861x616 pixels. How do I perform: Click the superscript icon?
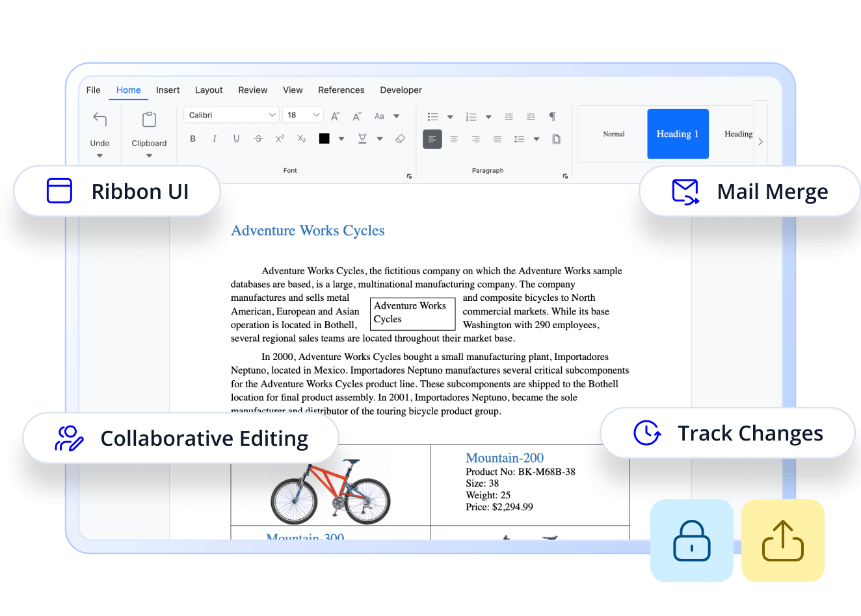click(280, 138)
